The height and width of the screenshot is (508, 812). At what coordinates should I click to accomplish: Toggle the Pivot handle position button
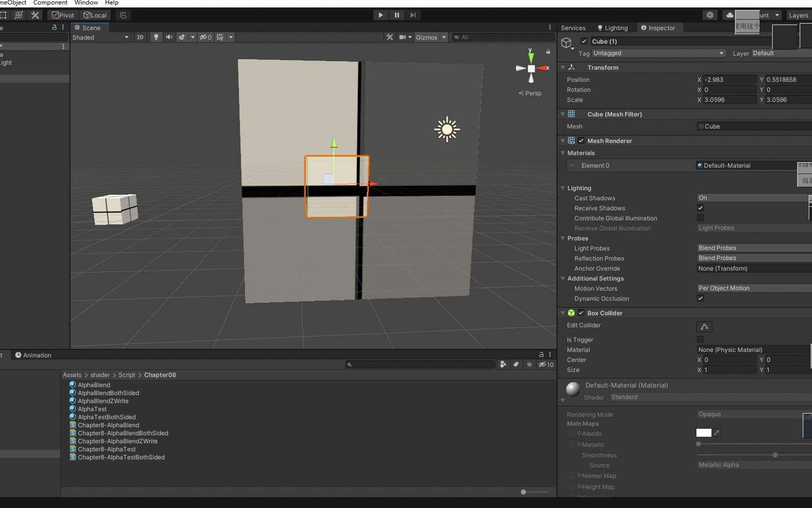pos(62,15)
